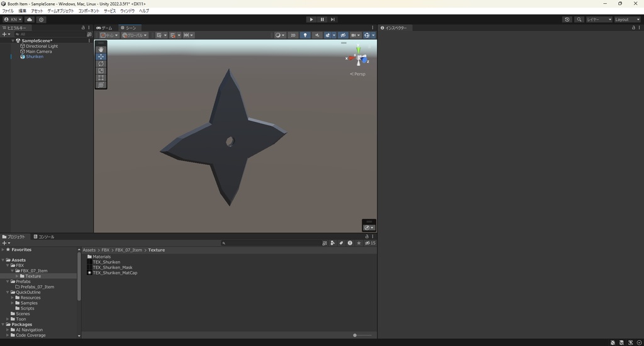644x346 pixels.
Task: Select the Rotate tool
Action: pos(101,64)
